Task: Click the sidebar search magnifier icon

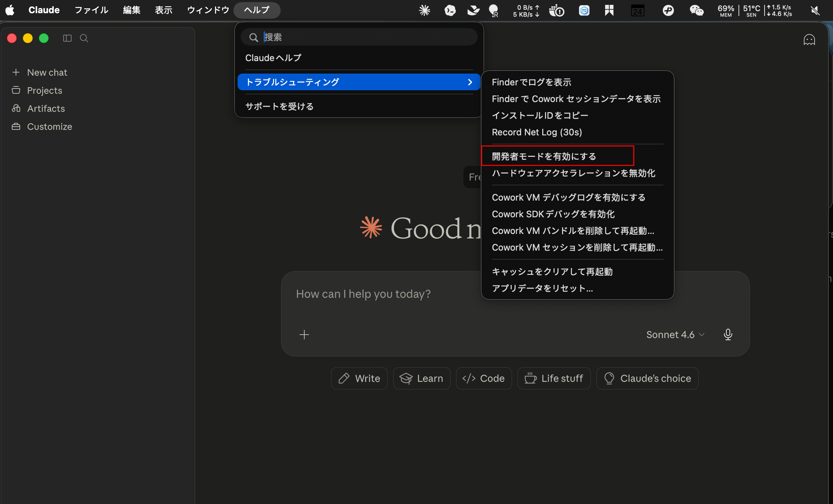Action: click(x=84, y=38)
